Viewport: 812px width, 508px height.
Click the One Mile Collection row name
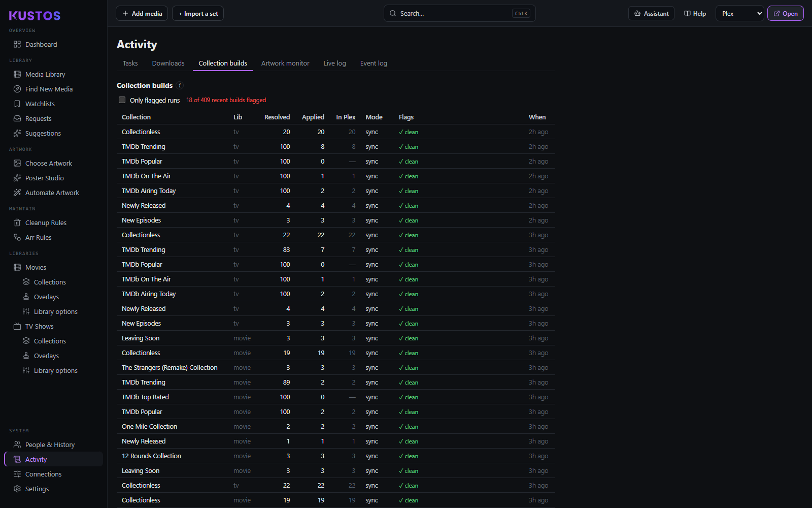149,426
